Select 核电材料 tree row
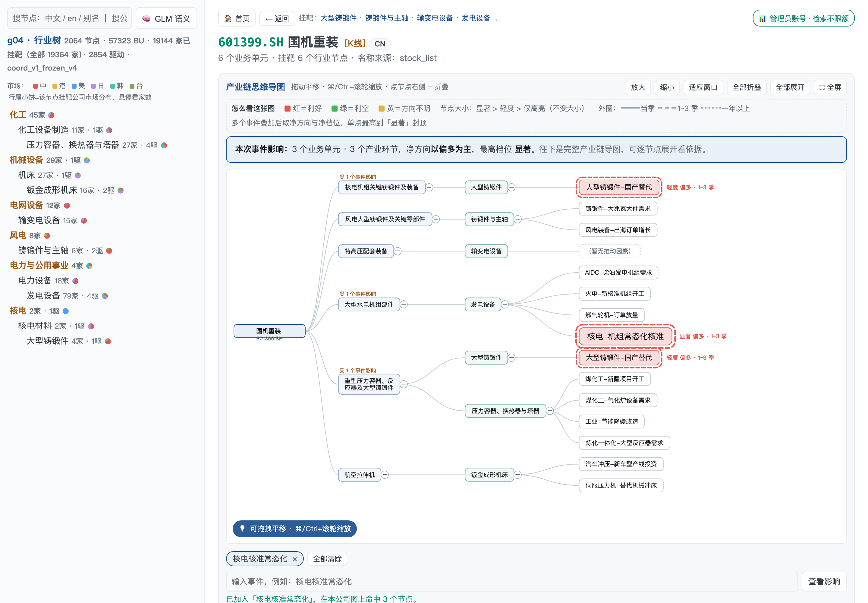 pos(56,326)
